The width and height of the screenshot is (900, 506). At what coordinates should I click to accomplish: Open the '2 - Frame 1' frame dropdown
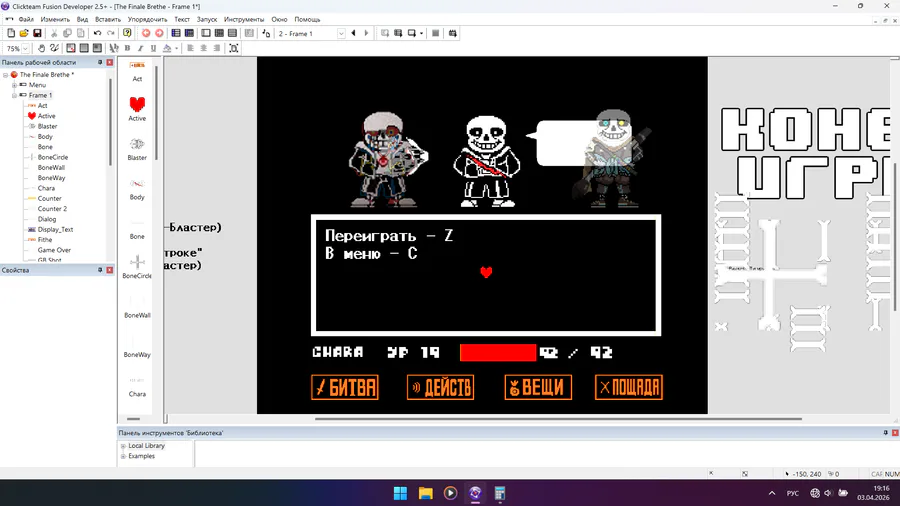tap(341, 34)
